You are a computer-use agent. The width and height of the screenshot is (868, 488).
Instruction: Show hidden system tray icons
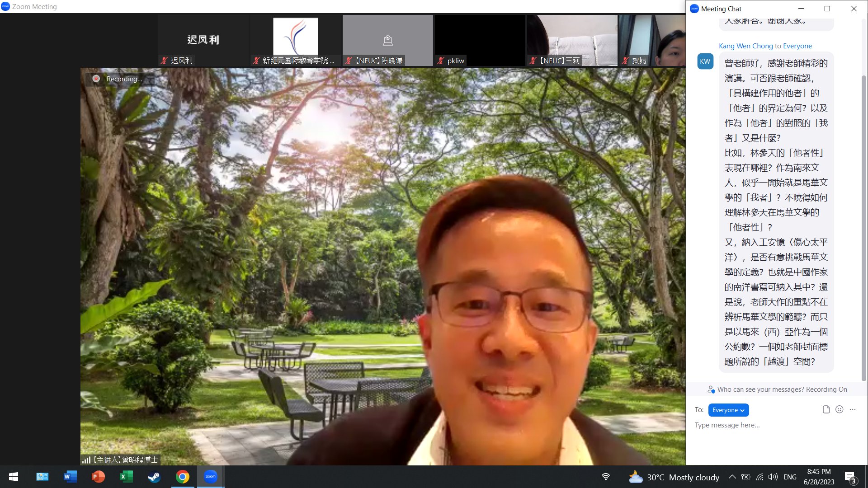point(732,477)
